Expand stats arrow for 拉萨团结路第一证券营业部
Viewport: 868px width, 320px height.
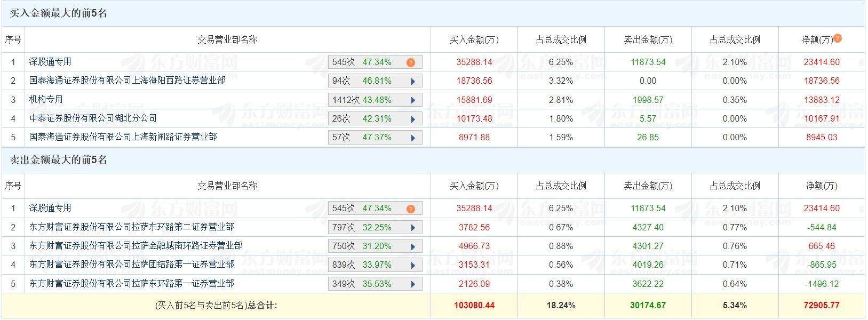tap(413, 265)
